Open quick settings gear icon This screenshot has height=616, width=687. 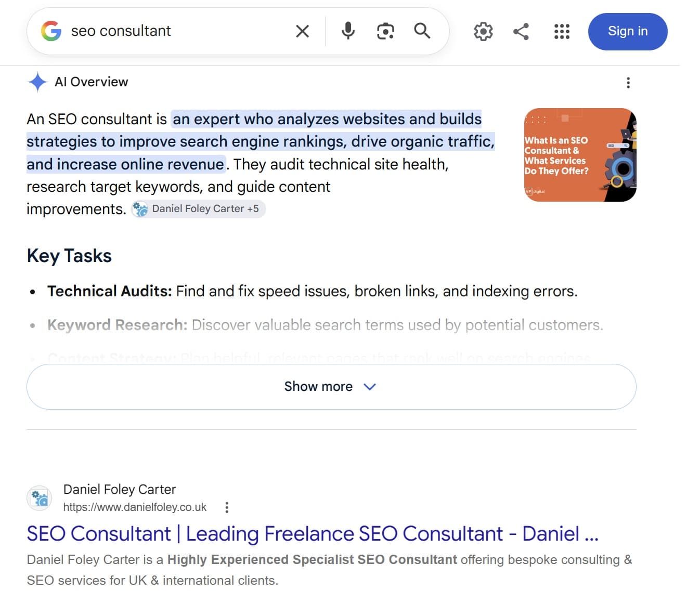point(483,31)
